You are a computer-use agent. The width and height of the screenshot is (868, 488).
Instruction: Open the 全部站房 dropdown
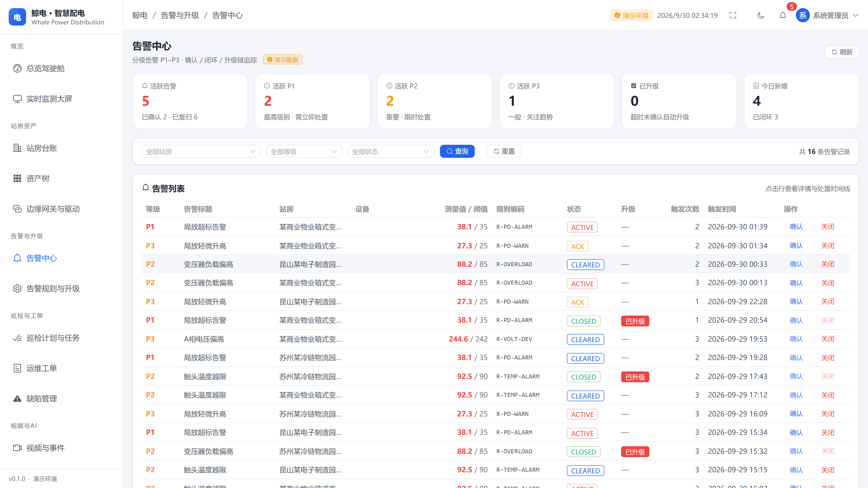click(201, 151)
